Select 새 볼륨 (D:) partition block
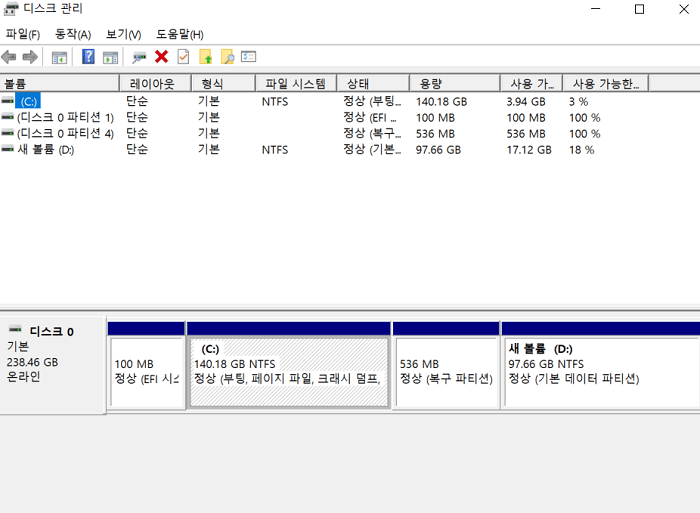This screenshot has width=700, height=513. click(602, 372)
